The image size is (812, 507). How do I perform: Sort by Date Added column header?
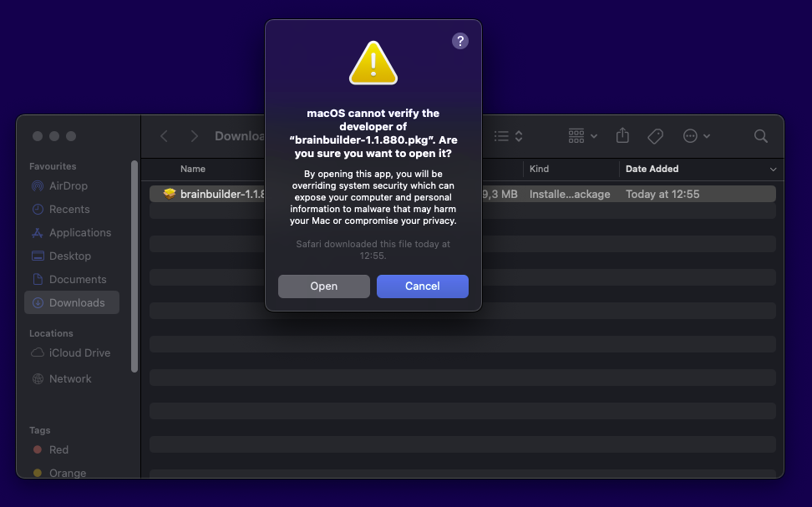pyautogui.click(x=652, y=169)
